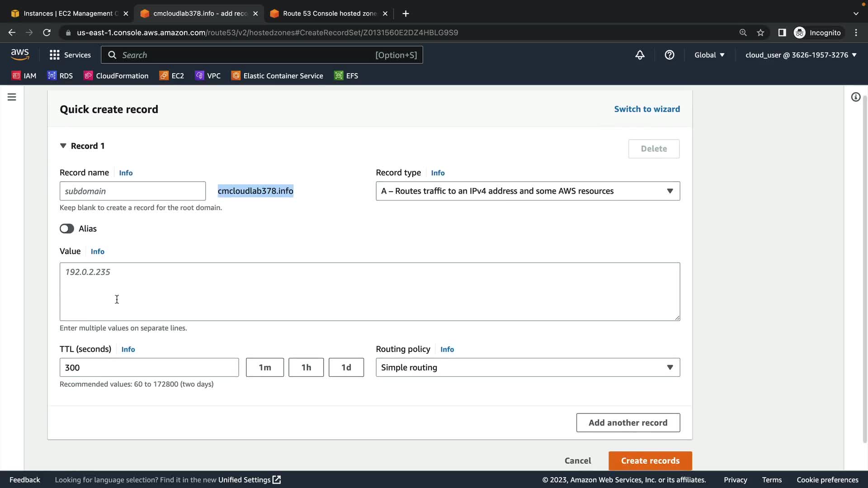The image size is (868, 488).
Task: Open the info panel icon at right
Action: [x=855, y=97]
